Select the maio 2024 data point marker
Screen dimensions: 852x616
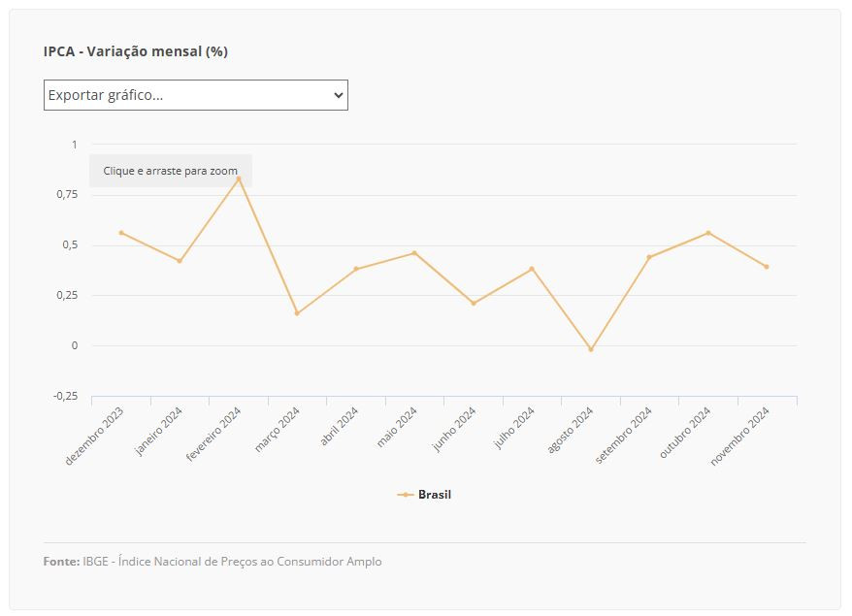pos(414,253)
